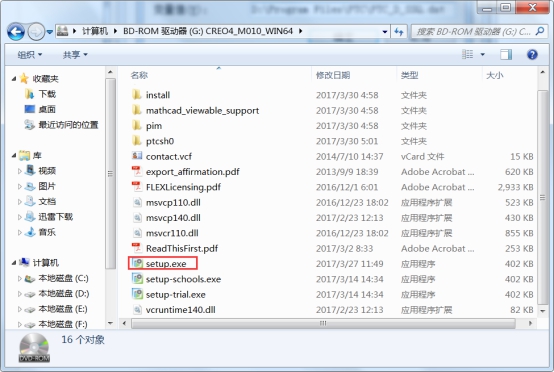Image resolution: width=554 pixels, height=372 pixels.
Task: Click the Back navigation arrow
Action: (x=16, y=32)
